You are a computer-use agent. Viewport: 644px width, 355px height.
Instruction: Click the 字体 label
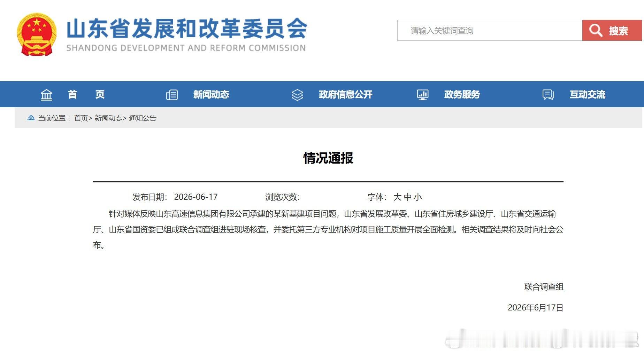coord(377,197)
